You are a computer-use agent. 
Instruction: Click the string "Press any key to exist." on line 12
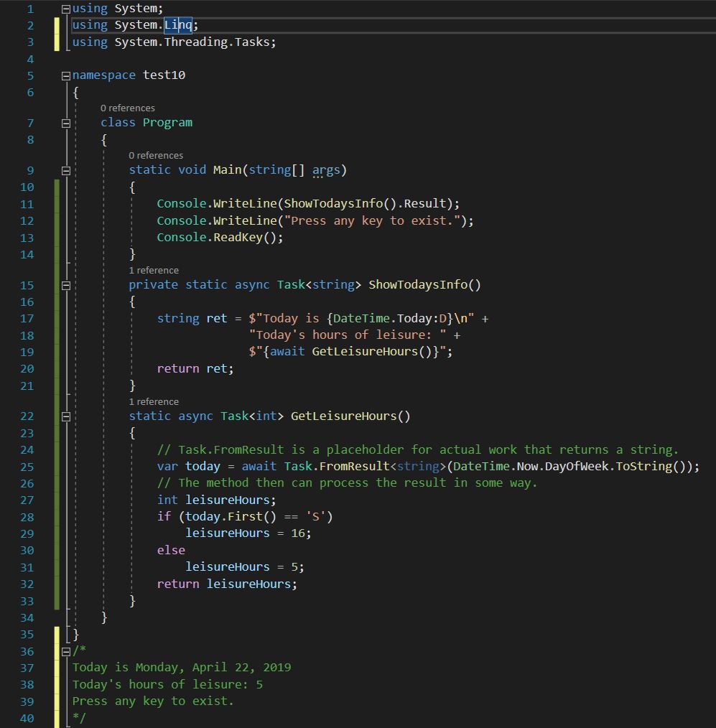coord(372,220)
